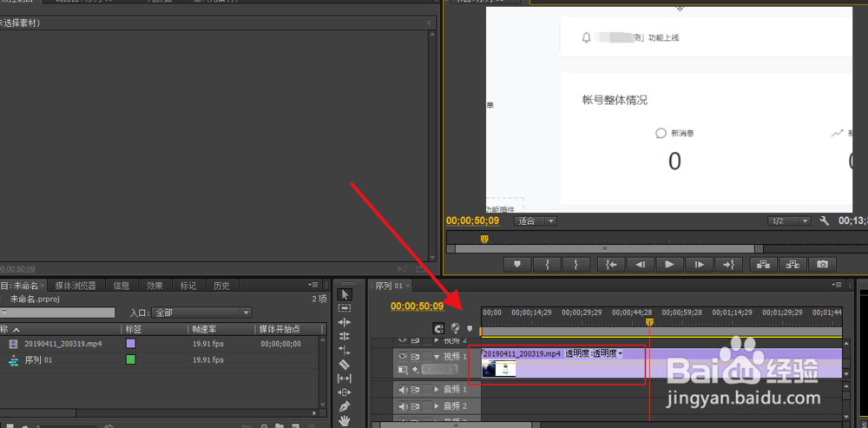
Task: Go to Out point in Program monitor
Action: coord(728,265)
